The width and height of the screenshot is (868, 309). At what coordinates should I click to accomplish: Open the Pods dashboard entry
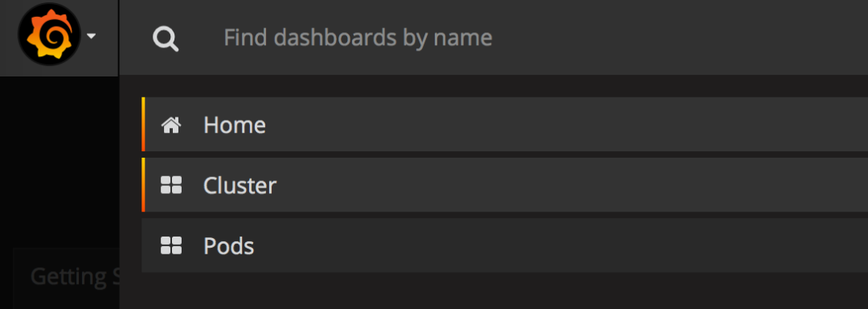[505, 245]
